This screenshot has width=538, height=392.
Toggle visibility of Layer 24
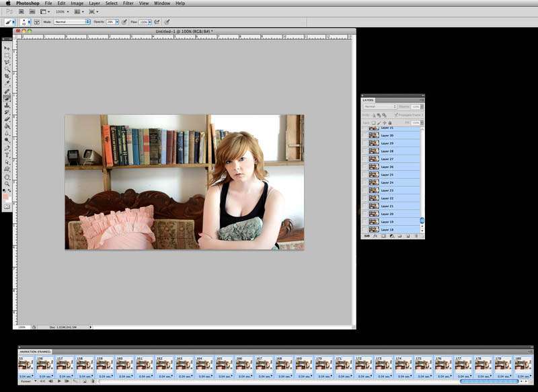(x=364, y=183)
